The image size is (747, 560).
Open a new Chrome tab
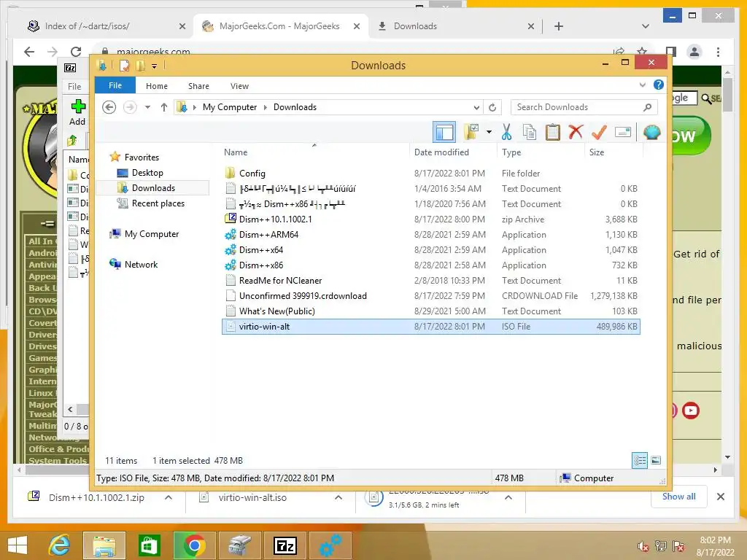559,26
